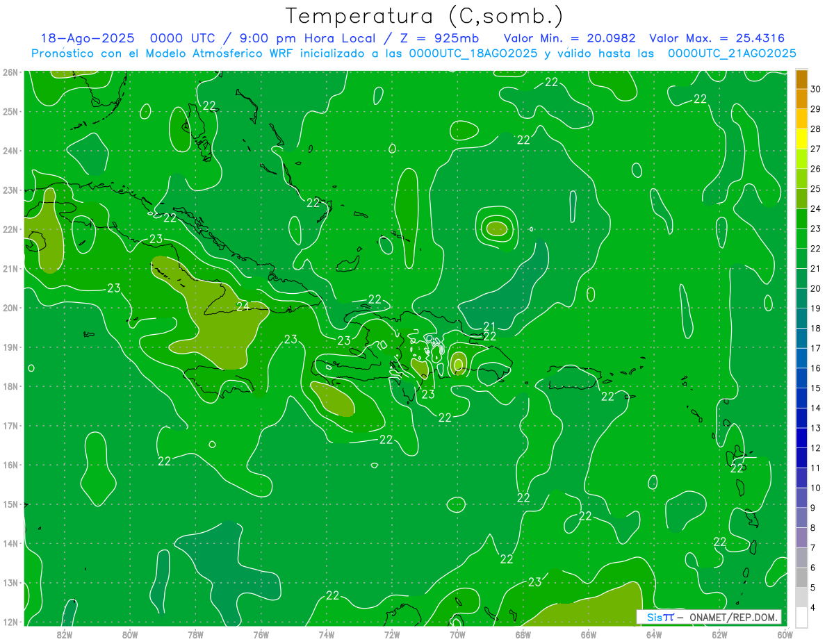Click the legend swatch between 24 and 25
Image resolution: width=834 pixels, height=644 pixels.
click(801, 199)
